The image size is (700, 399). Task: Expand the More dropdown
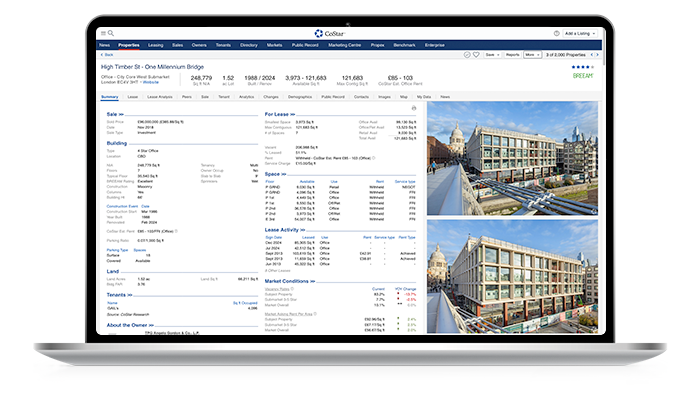click(x=532, y=55)
